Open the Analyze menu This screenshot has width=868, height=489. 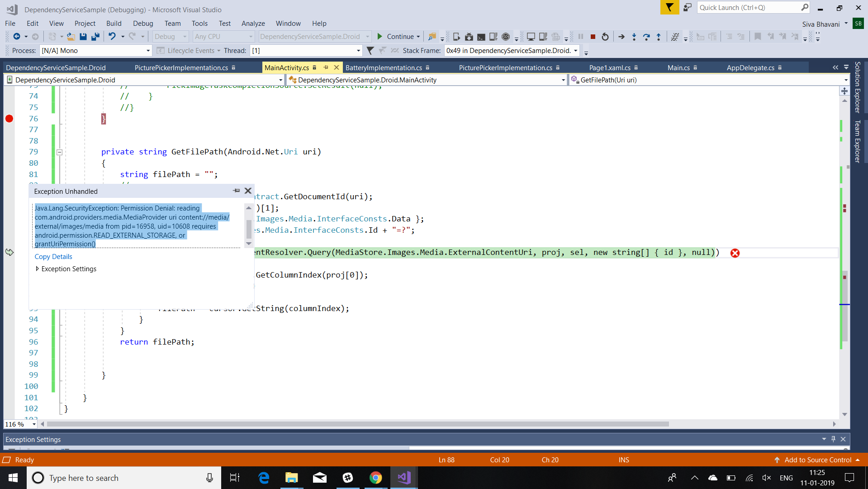point(253,24)
